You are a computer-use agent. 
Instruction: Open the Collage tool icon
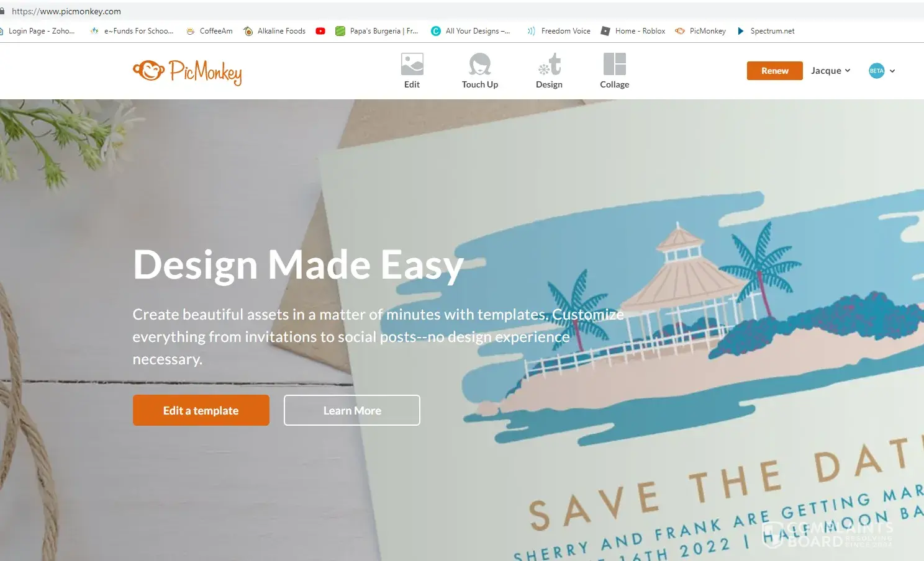click(614, 64)
